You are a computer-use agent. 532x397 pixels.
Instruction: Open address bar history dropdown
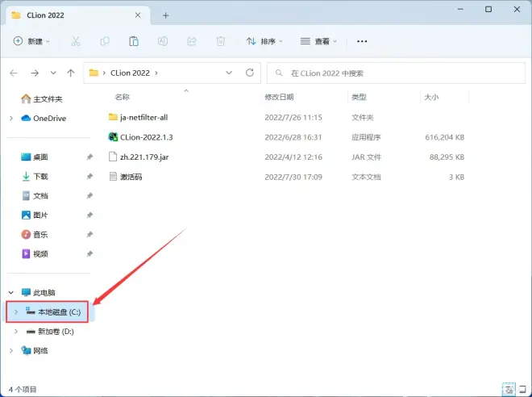229,73
